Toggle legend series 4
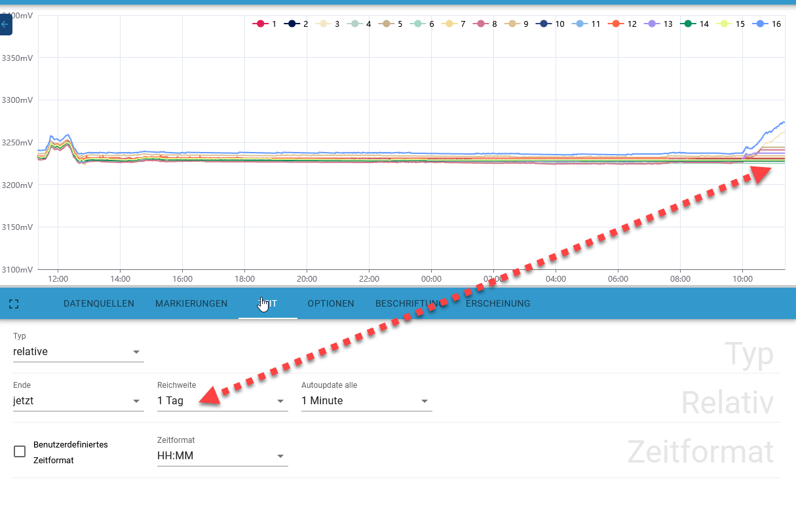 tap(359, 24)
